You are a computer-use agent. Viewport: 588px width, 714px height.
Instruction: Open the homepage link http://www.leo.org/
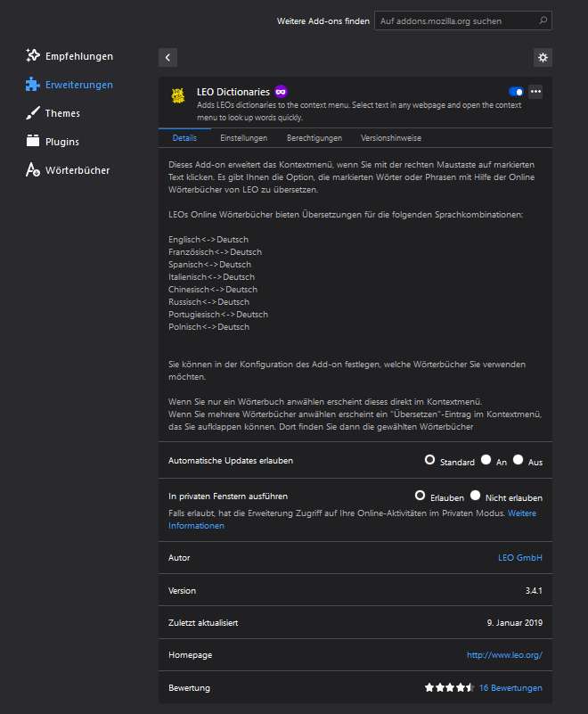click(x=505, y=654)
